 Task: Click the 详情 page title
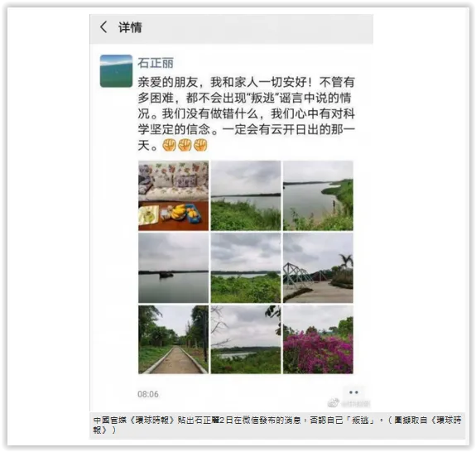[x=130, y=27]
